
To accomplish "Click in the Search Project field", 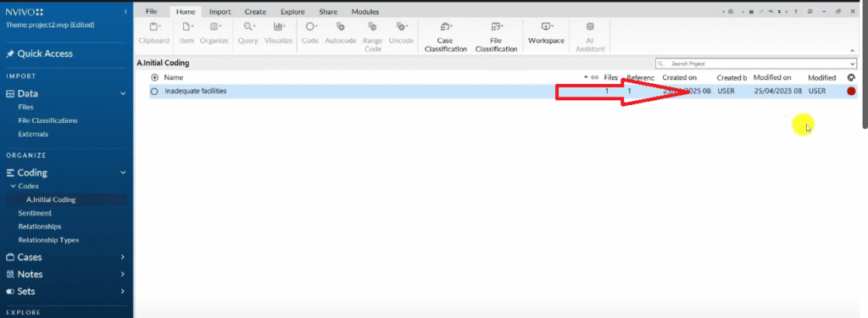I will pyautogui.click(x=755, y=64).
